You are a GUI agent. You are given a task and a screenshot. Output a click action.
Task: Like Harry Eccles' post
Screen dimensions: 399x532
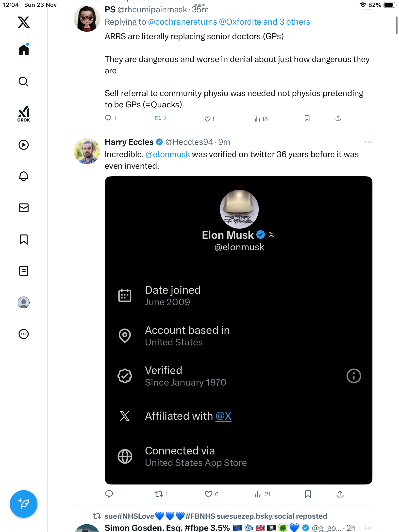[209, 494]
